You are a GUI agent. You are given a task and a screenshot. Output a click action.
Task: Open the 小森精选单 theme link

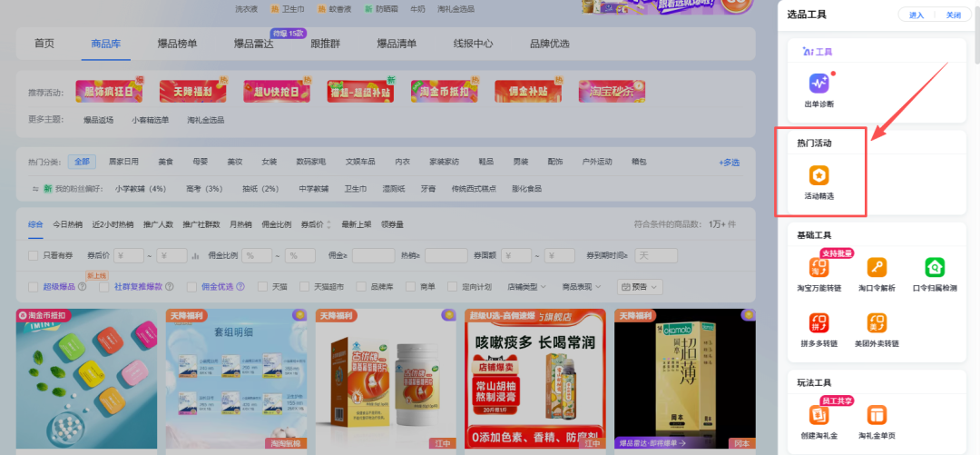click(x=150, y=120)
